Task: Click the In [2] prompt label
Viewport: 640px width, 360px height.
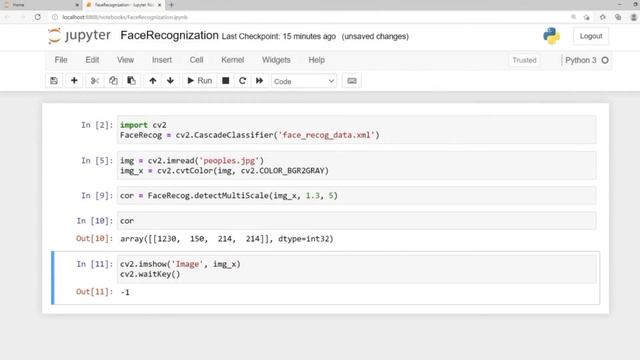Action: coord(97,125)
